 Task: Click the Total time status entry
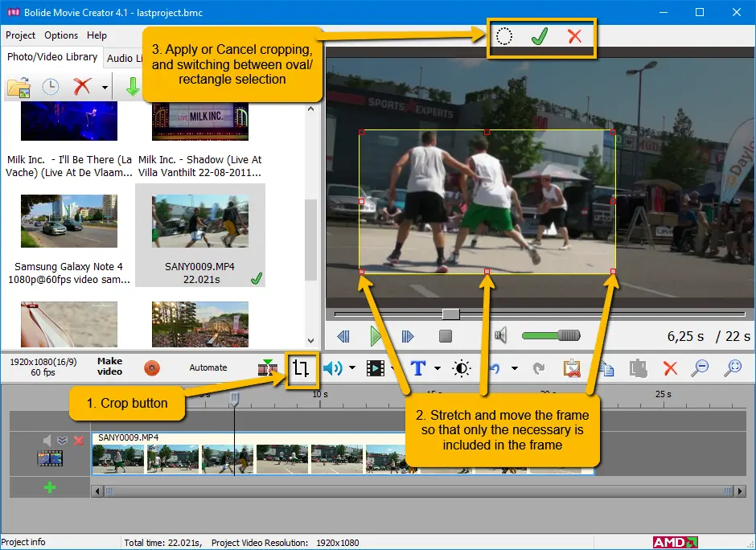tap(163, 543)
